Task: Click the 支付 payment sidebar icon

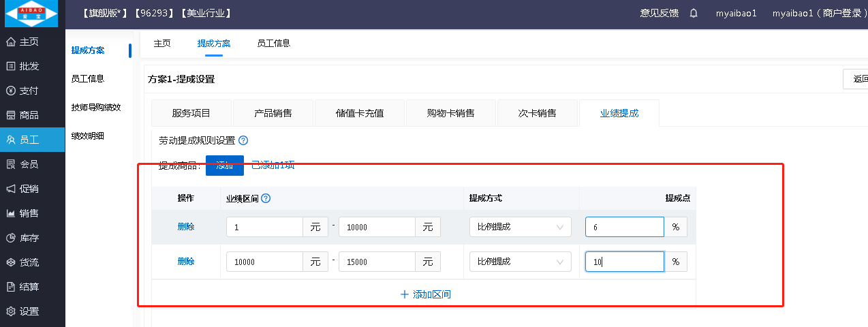Action: 10,91
